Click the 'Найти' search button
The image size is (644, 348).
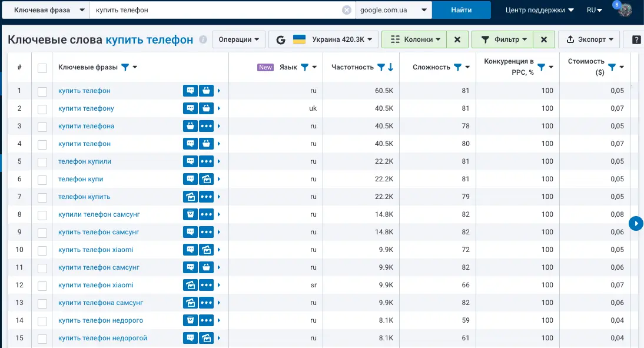tap(462, 10)
